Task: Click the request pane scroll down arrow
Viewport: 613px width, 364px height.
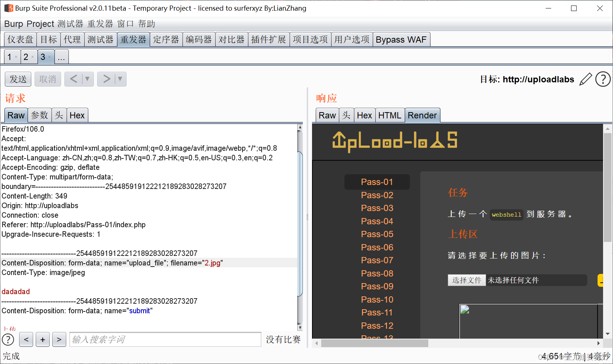Action: [300, 328]
